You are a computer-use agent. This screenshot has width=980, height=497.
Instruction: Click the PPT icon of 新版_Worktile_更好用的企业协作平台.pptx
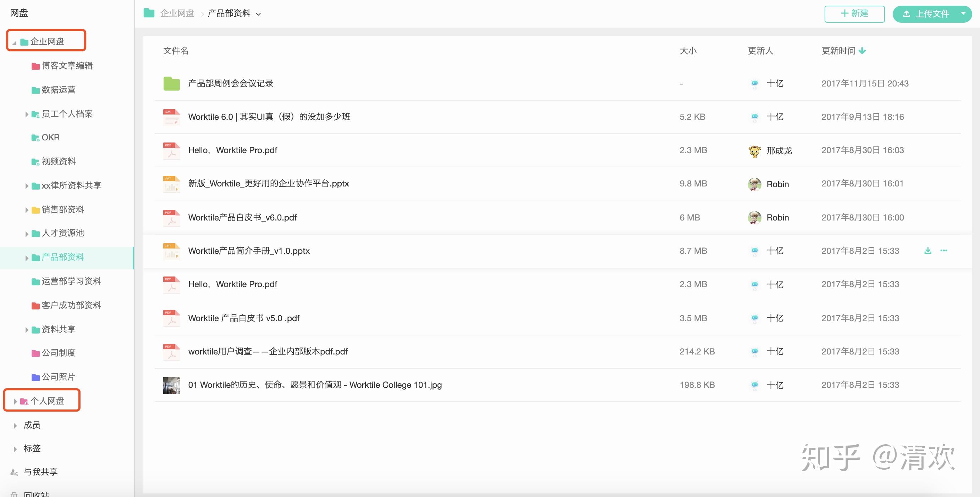172,184
